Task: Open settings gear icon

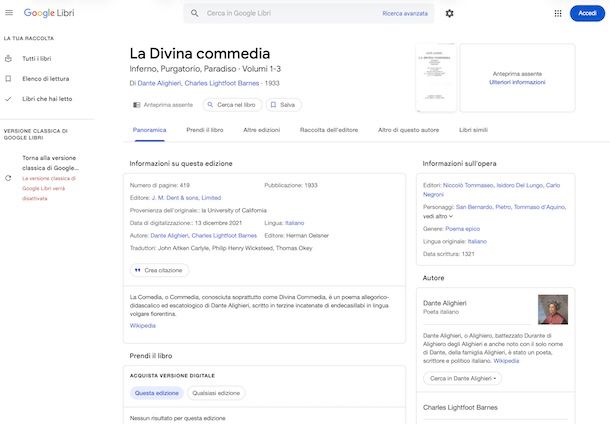Action: [449, 13]
